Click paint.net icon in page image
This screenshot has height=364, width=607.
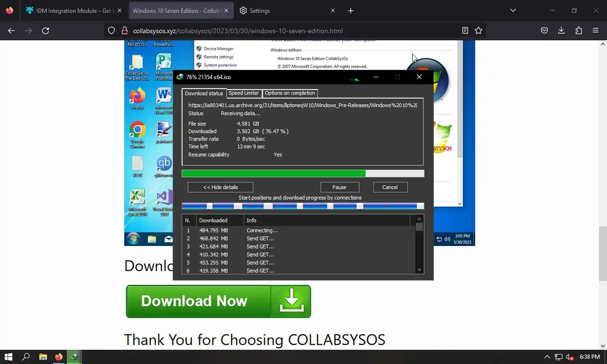164,133
